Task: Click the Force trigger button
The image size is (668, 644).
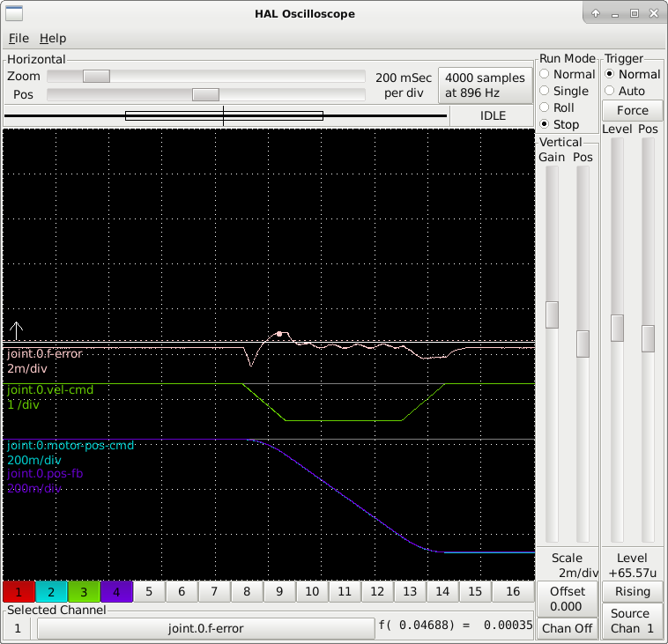Action: (633, 110)
